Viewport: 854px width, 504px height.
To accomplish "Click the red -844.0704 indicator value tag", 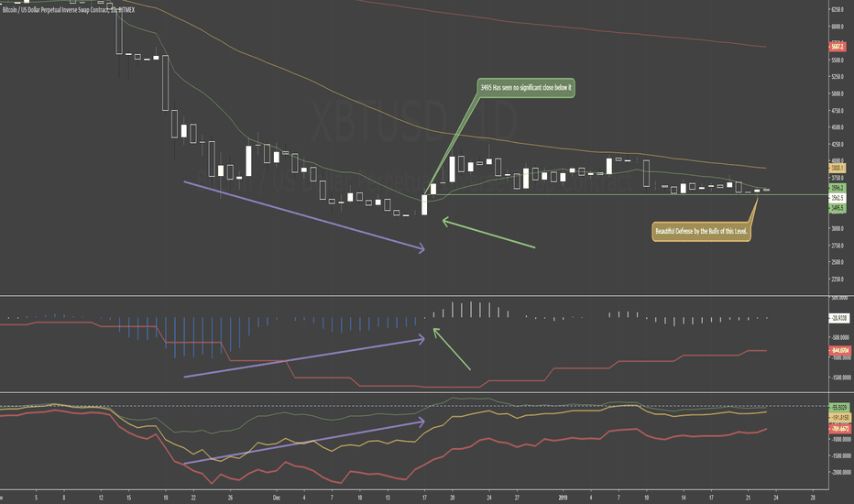I will tap(838, 350).
